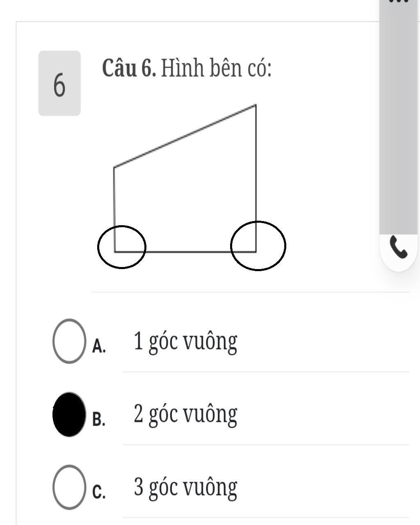The width and height of the screenshot is (420, 525).
Task: Click the circled bottom-left corner of figure
Action: click(x=121, y=247)
